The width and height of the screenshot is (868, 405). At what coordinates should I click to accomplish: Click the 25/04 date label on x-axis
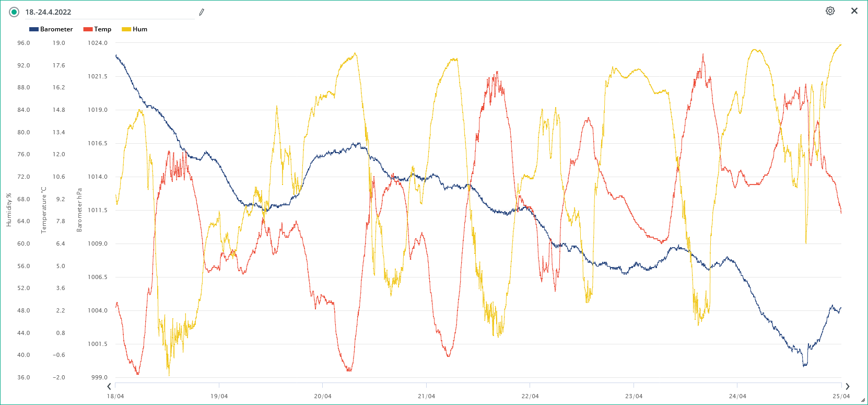coord(841,396)
